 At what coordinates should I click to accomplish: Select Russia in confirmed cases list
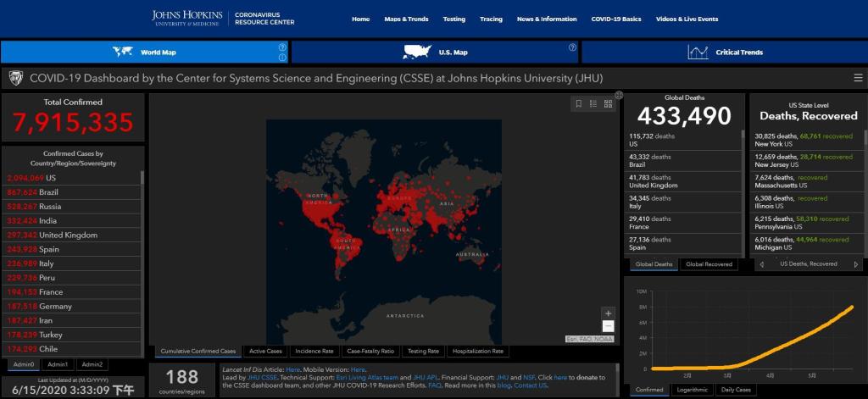click(73, 207)
